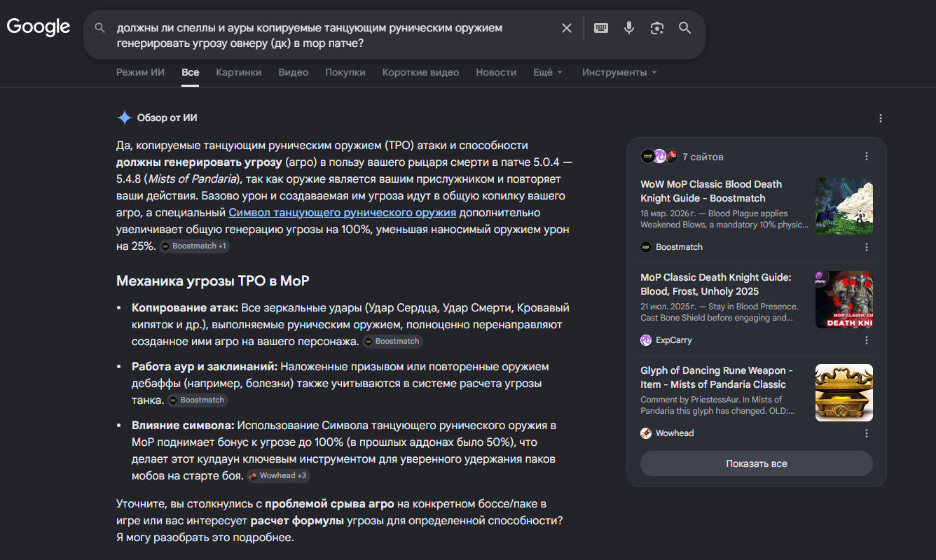Screen dimensions: 936x560
Task: Click the Работа аур и заклинаний: text
Action: pos(205,367)
